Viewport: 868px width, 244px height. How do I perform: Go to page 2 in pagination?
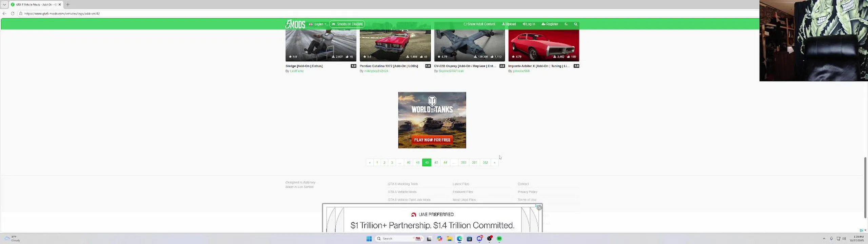coord(384,163)
